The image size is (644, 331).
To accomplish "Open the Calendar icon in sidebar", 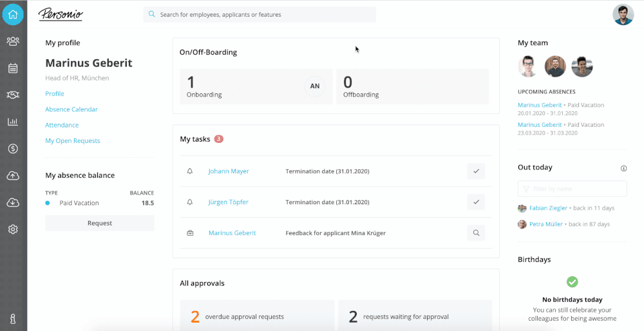I will [x=13, y=68].
